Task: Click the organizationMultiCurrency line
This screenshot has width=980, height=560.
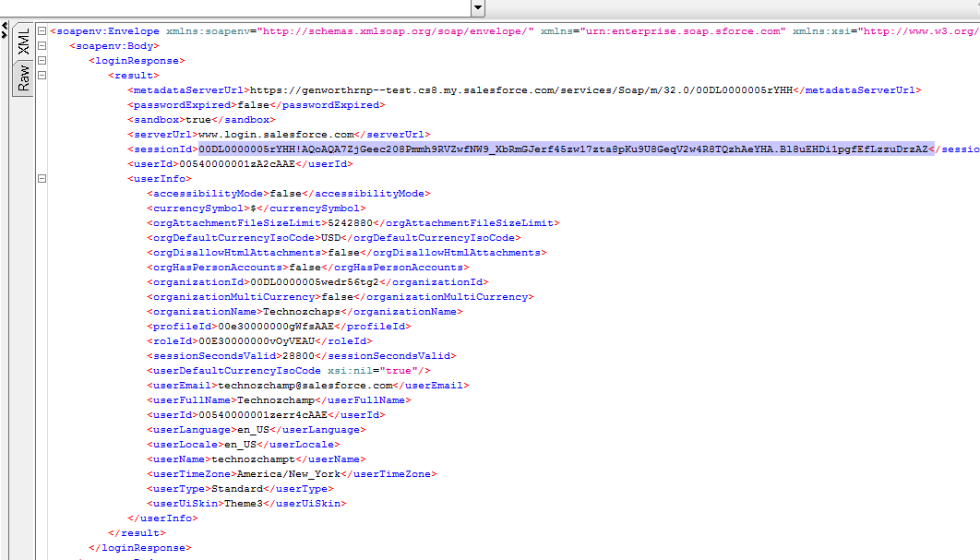Action: pos(341,297)
